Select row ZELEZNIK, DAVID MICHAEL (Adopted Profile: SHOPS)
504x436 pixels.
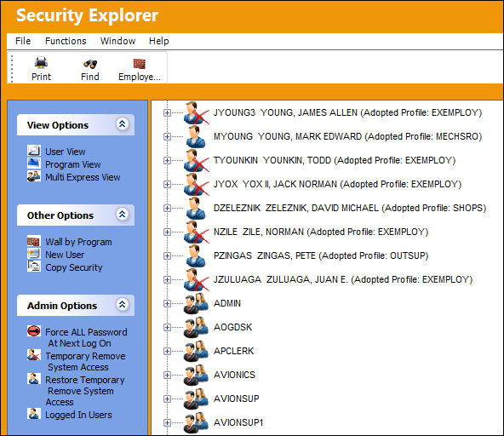click(350, 208)
